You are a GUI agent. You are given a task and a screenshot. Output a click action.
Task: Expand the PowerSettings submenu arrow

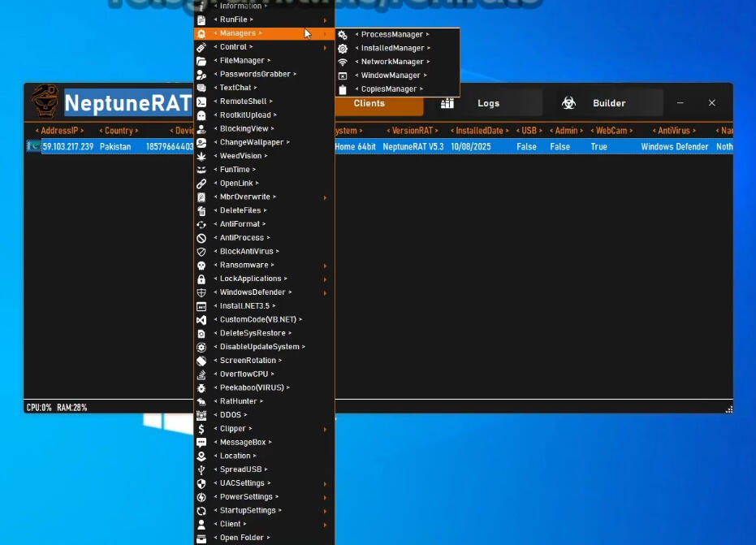coord(326,497)
